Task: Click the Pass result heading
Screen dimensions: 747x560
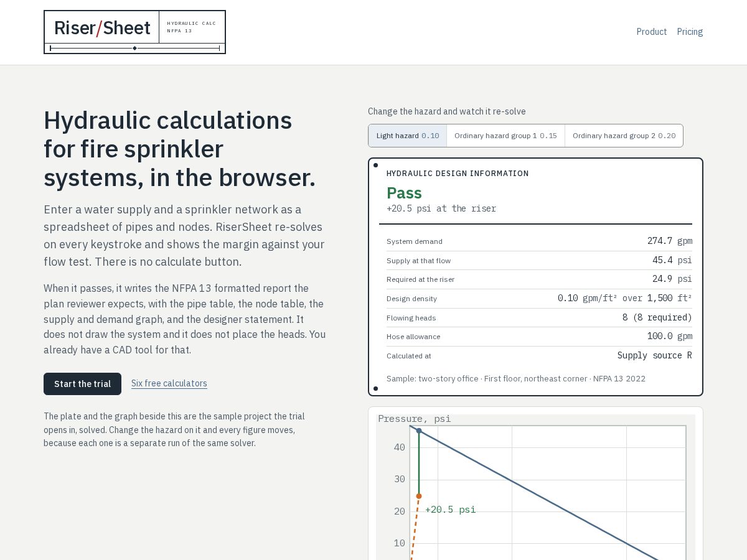Action: click(404, 193)
